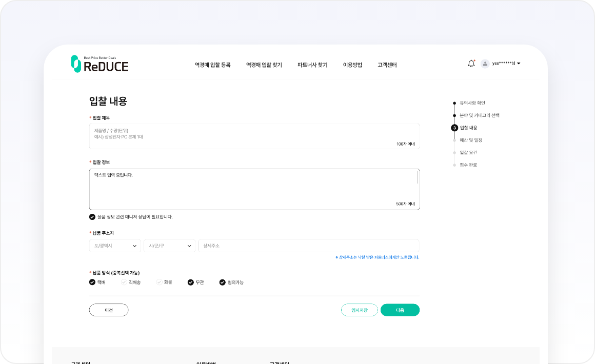Click the 입찰 정보 textarea scrollbar
The width and height of the screenshot is (595, 364).
418,177
